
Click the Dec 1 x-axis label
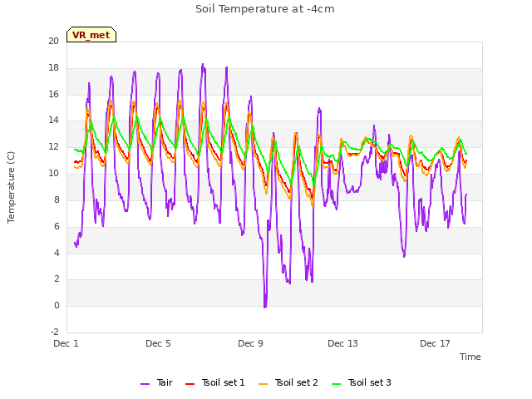click(66, 343)
